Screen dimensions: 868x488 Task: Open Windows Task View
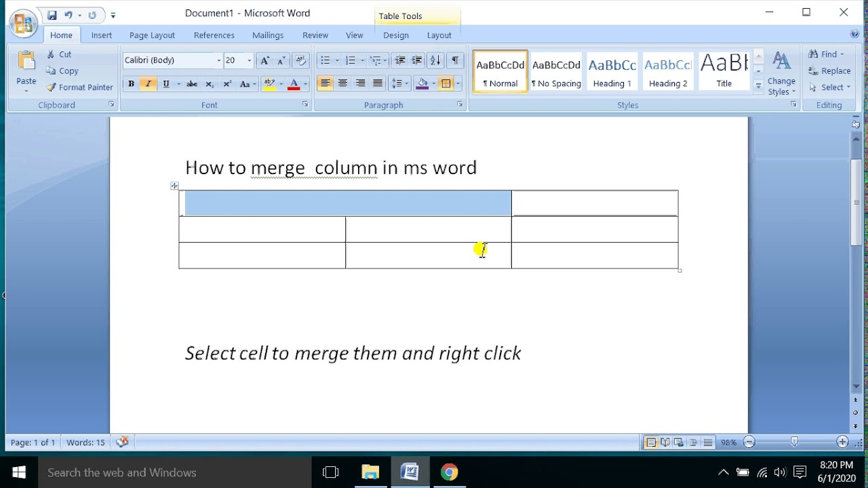point(330,472)
